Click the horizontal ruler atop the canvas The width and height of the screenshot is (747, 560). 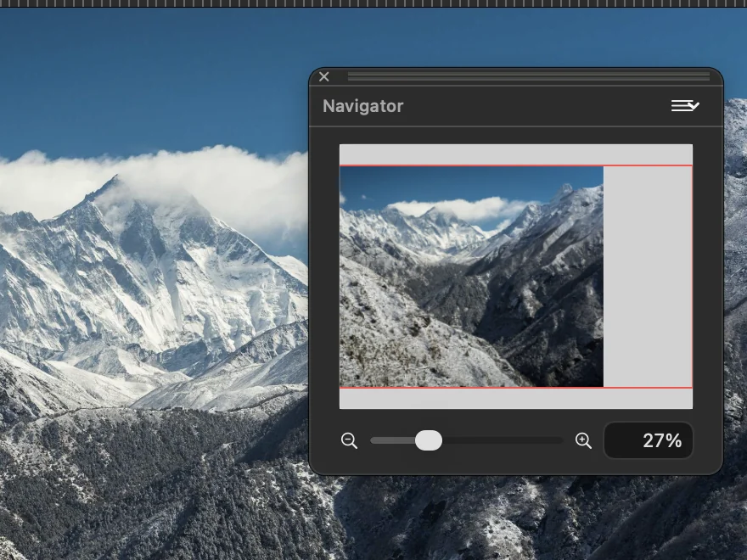tap(373, 3)
